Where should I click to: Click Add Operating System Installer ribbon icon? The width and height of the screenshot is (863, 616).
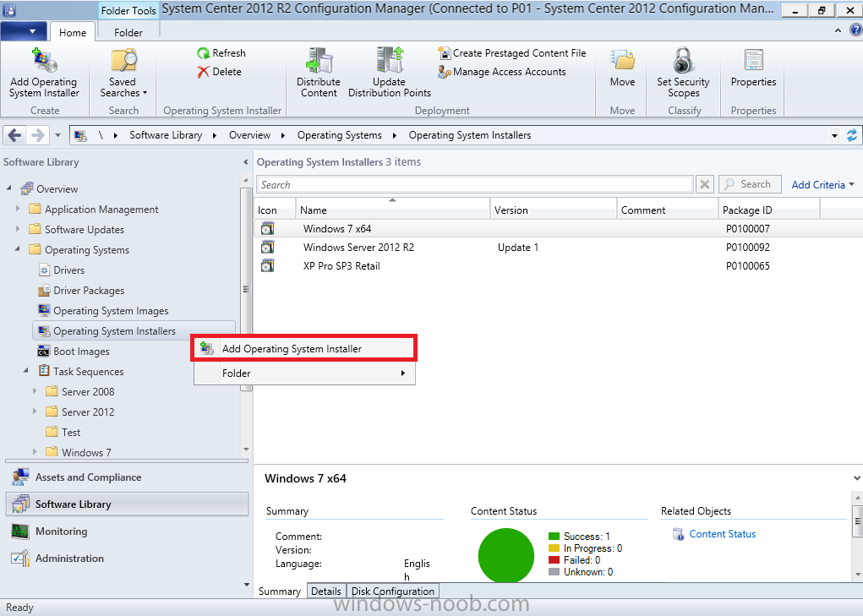point(44,61)
